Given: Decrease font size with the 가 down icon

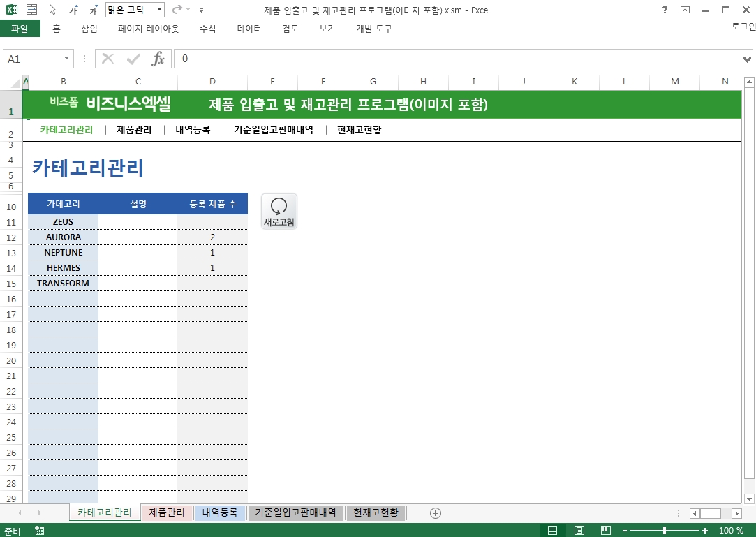Looking at the screenshot, I should (x=94, y=10).
